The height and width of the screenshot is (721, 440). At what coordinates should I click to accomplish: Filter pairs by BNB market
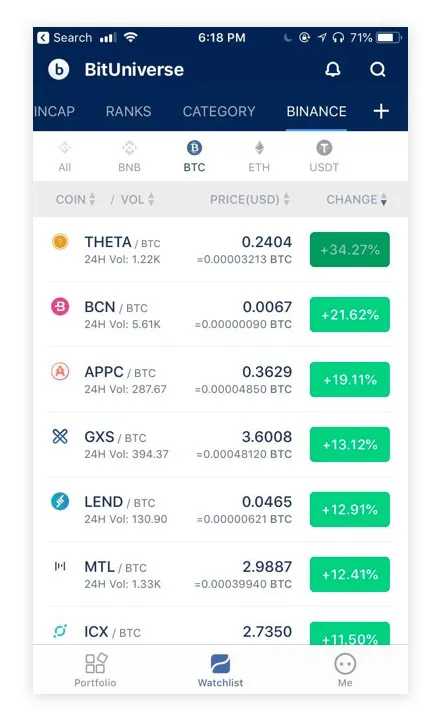click(x=129, y=156)
